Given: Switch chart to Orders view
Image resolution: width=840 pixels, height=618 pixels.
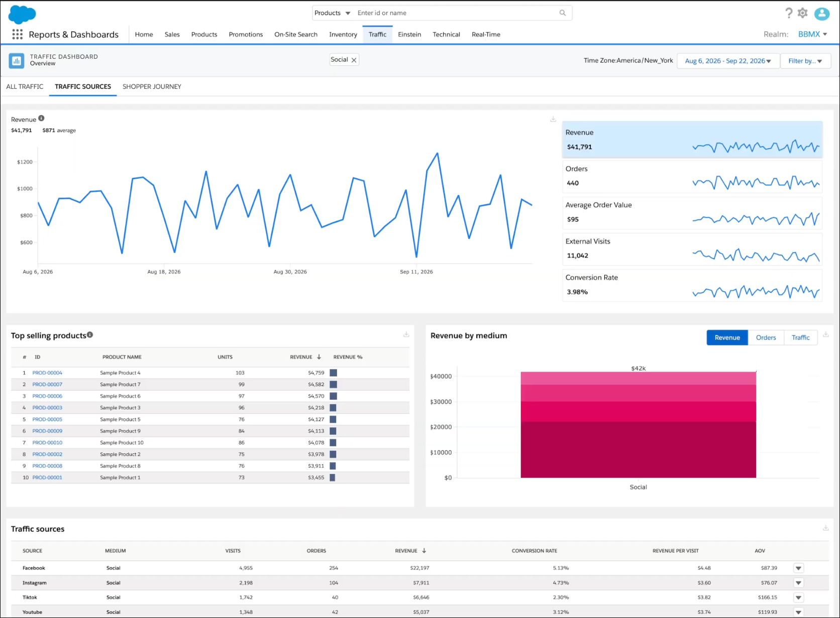Looking at the screenshot, I should click(x=766, y=337).
